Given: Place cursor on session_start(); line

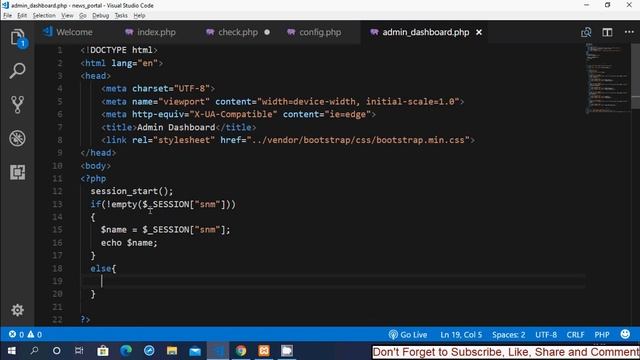Looking at the screenshot, I should click(x=131, y=191).
